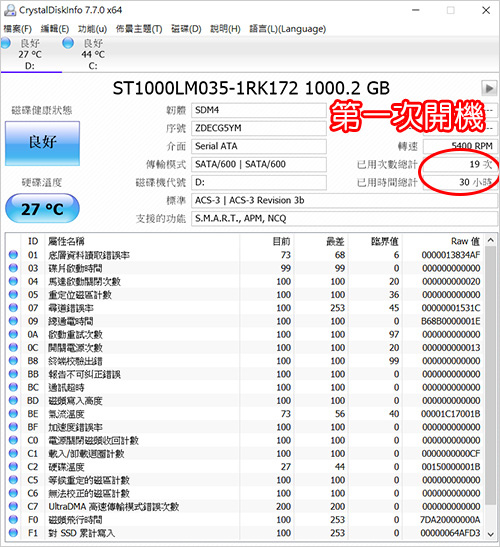Close the CrystalDiskInfo window
The height and width of the screenshot is (547, 500).
point(486,10)
